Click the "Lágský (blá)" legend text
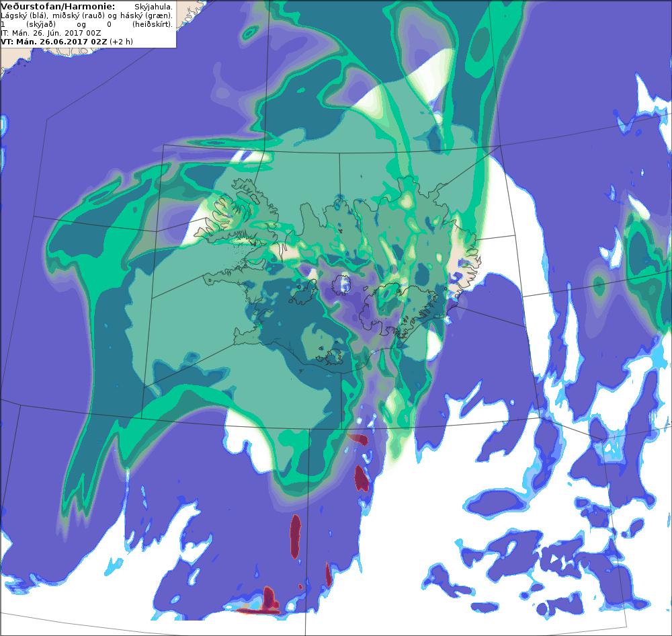This screenshot has height=636, width=672. 24,15
